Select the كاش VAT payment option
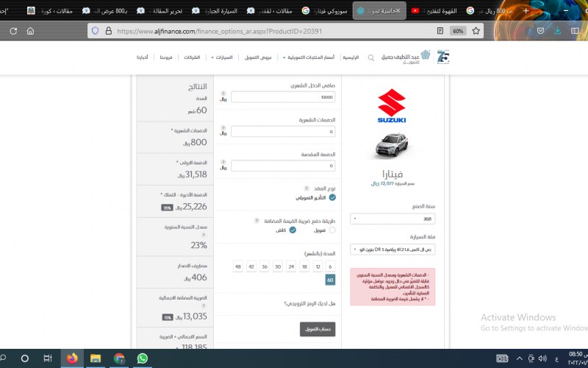Image resolution: width=588 pixels, height=368 pixels. (x=293, y=230)
